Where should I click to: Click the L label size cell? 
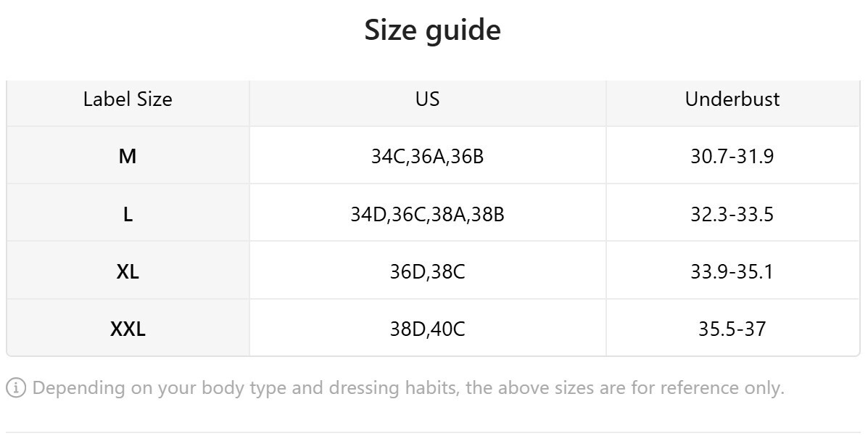click(x=128, y=214)
